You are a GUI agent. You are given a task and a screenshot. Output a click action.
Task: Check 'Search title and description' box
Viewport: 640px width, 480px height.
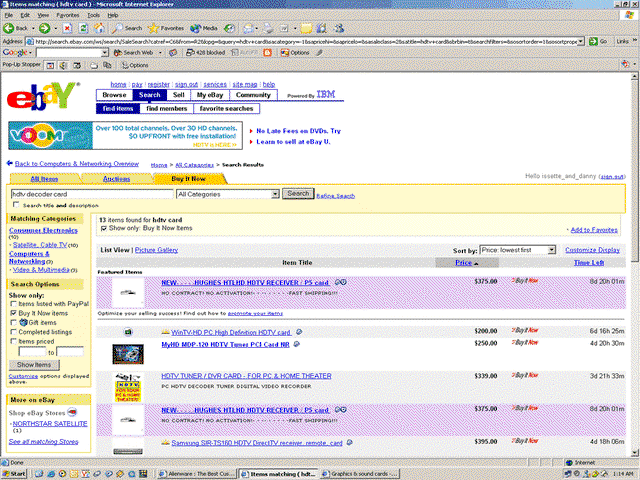(16, 204)
